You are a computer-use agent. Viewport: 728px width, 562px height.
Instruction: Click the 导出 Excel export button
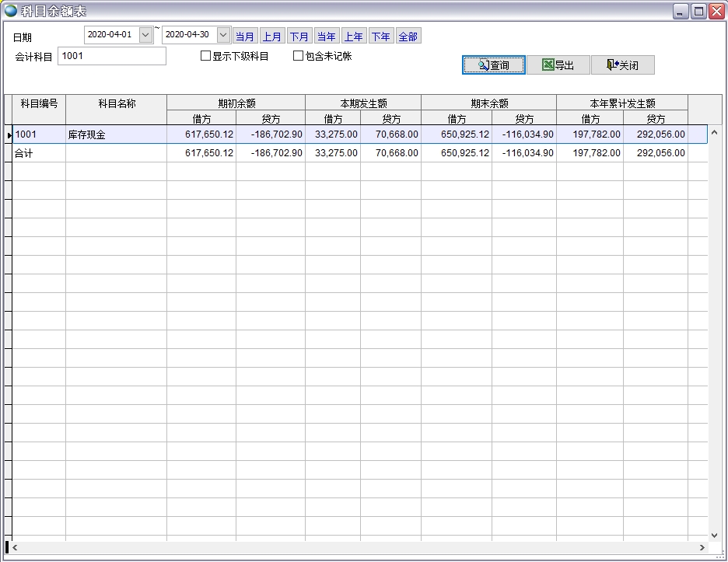click(558, 65)
